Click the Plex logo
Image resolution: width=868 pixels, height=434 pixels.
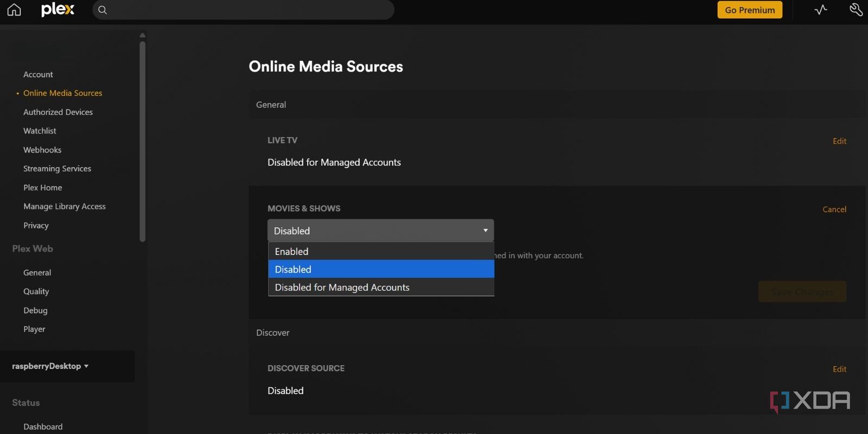click(58, 9)
